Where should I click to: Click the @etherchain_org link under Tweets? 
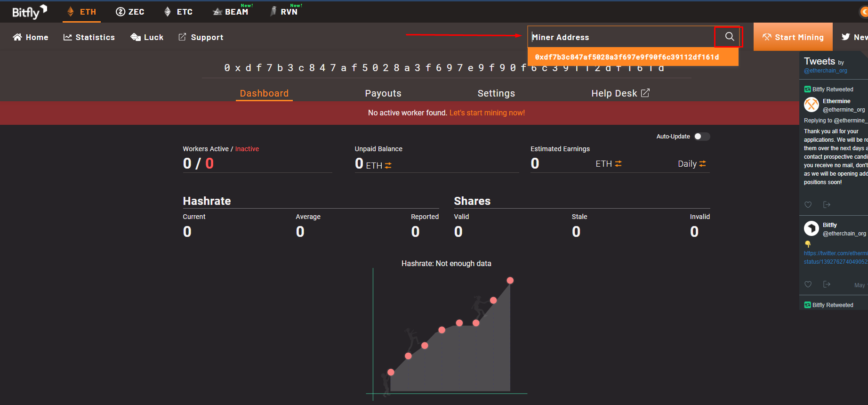826,71
